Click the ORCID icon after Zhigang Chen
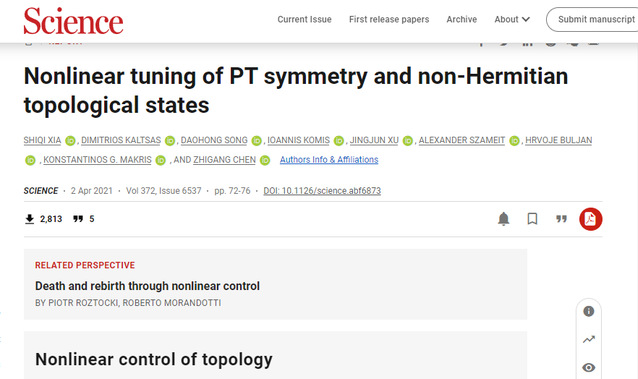 coord(265,160)
